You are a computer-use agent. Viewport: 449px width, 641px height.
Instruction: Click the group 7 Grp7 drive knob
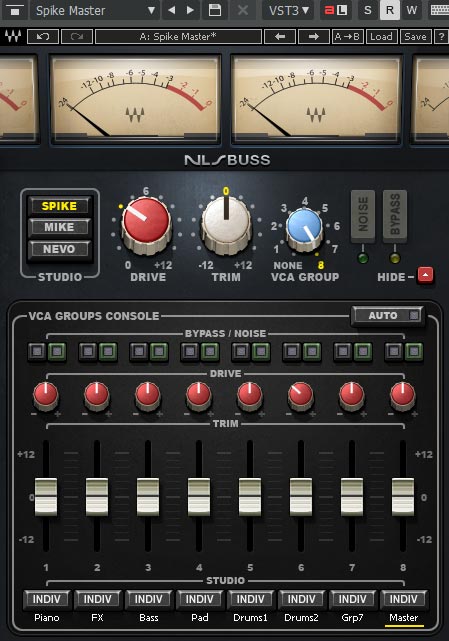coord(352,395)
